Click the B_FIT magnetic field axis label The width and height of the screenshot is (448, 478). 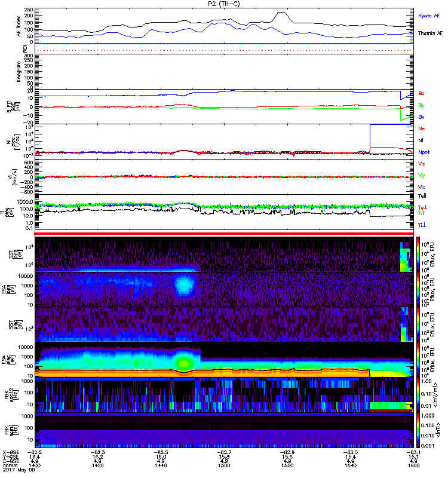pyautogui.click(x=13, y=107)
